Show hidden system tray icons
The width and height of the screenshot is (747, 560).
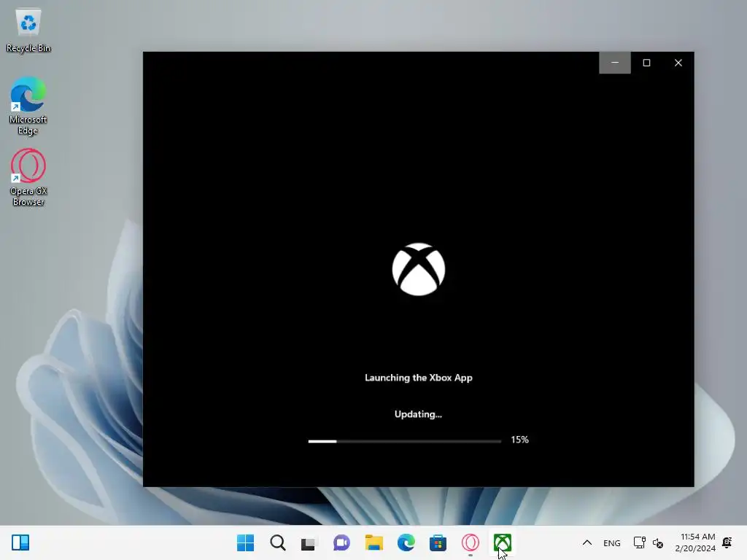587,542
